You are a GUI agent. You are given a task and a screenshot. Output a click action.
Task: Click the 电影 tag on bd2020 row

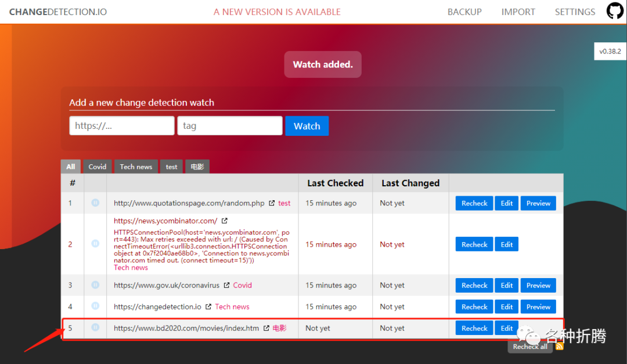pos(279,328)
